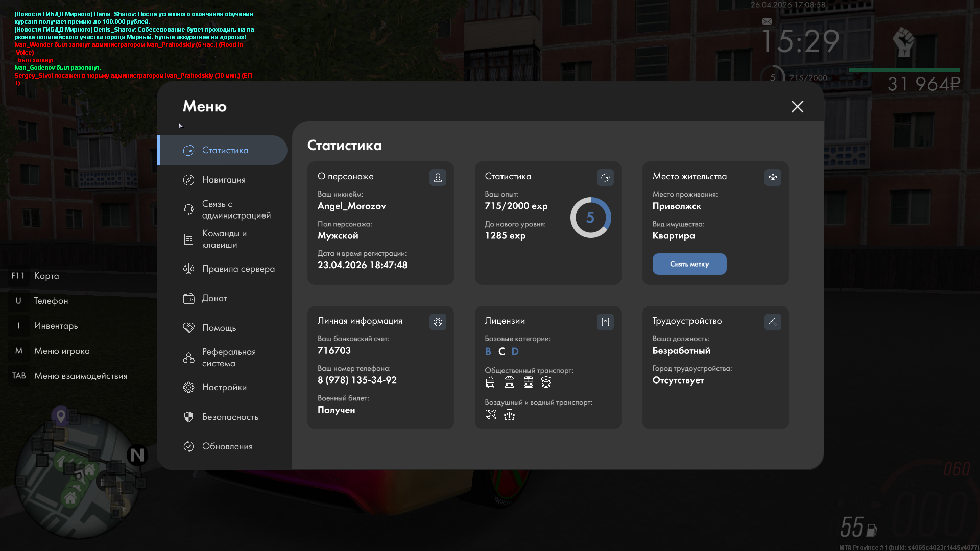The image size is (980, 551).
Task: Click the user circle icon in Личная информация
Action: [x=438, y=322]
